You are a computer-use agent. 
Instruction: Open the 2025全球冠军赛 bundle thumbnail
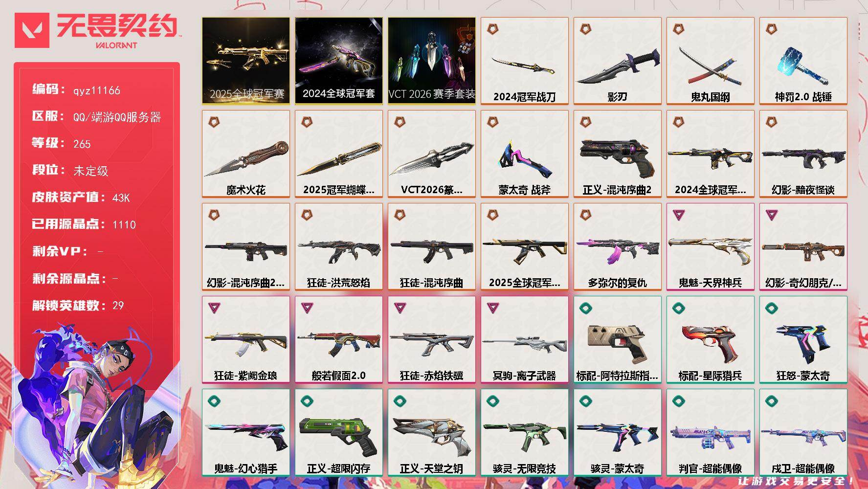point(246,61)
